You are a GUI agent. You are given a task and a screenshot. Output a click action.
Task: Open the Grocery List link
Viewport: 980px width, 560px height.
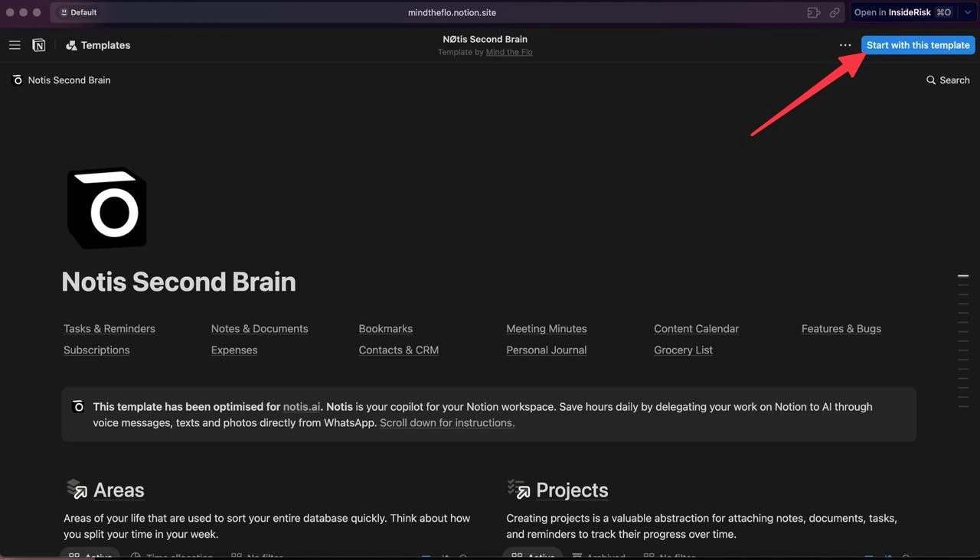coord(684,350)
